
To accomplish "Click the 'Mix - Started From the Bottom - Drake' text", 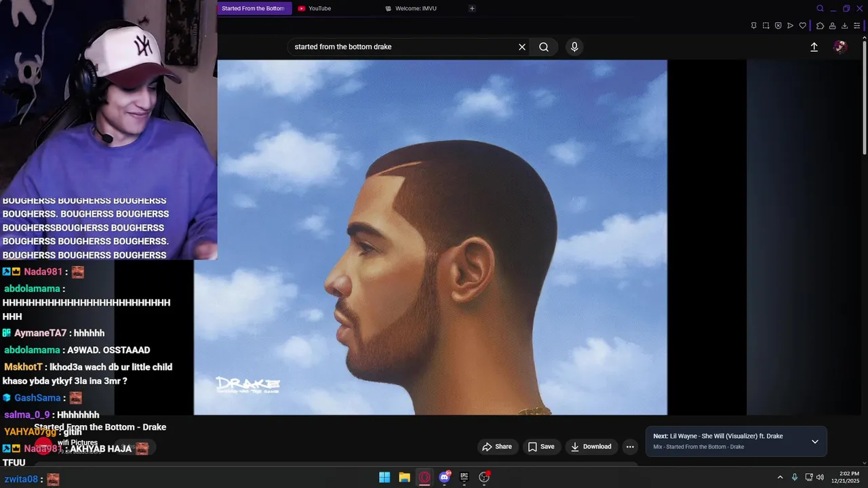I will click(x=698, y=447).
